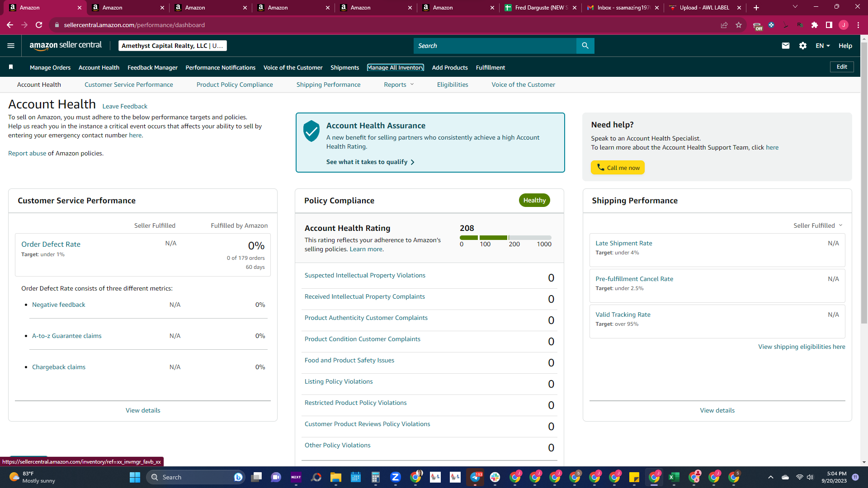Open Telegram from the taskbar
The height and width of the screenshot is (488, 868).
[476, 477]
